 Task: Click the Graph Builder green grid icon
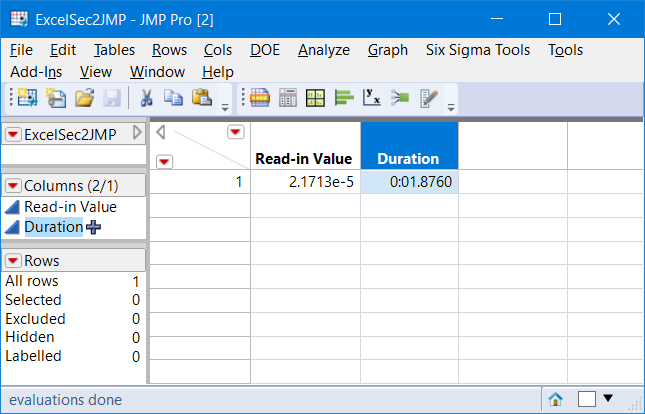click(316, 99)
